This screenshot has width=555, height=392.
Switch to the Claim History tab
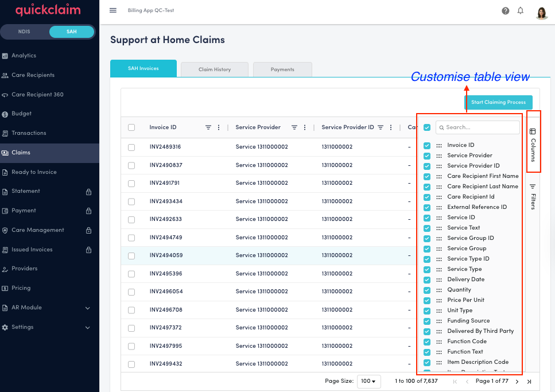(215, 69)
